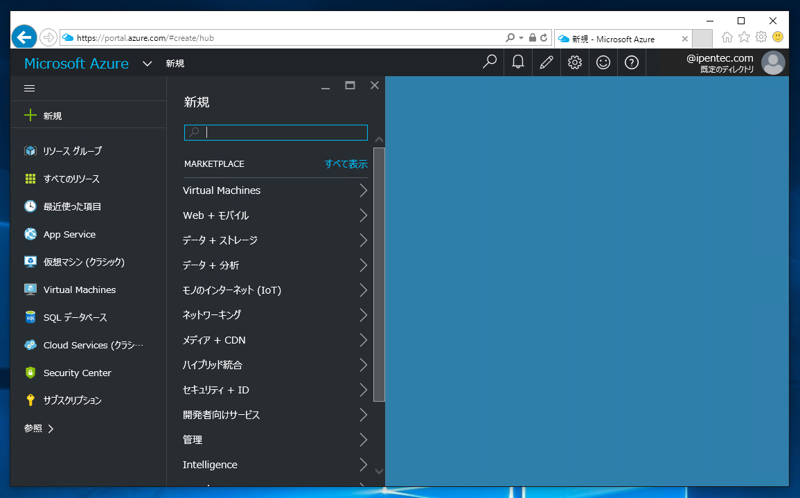
Task: Expand モノのインターネット (IoT) category
Action: pos(275,290)
